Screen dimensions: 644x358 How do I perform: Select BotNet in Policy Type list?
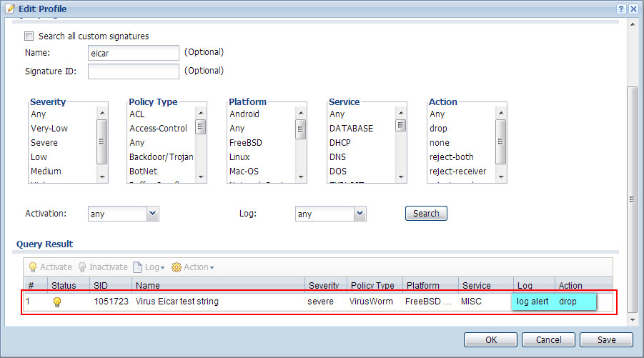pyautogui.click(x=145, y=171)
